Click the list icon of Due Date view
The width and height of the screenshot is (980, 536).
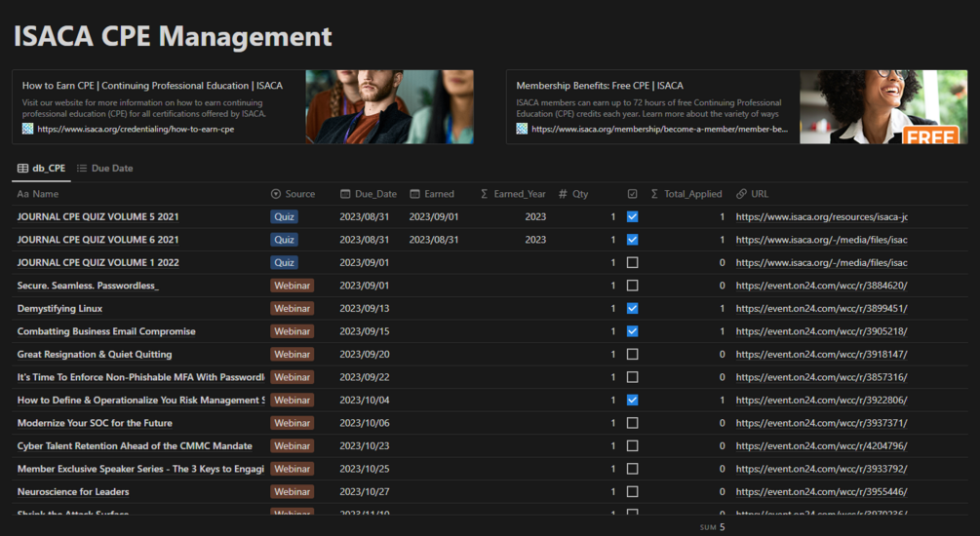click(x=81, y=168)
